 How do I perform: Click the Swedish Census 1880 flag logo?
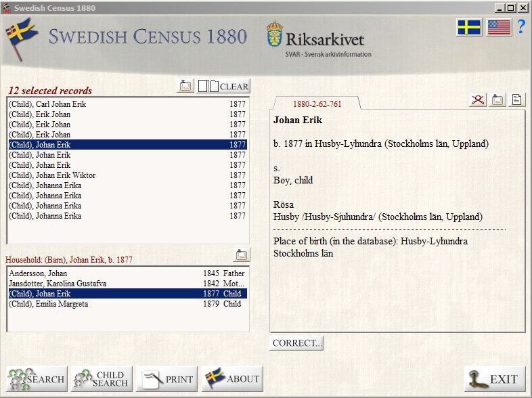(21, 39)
